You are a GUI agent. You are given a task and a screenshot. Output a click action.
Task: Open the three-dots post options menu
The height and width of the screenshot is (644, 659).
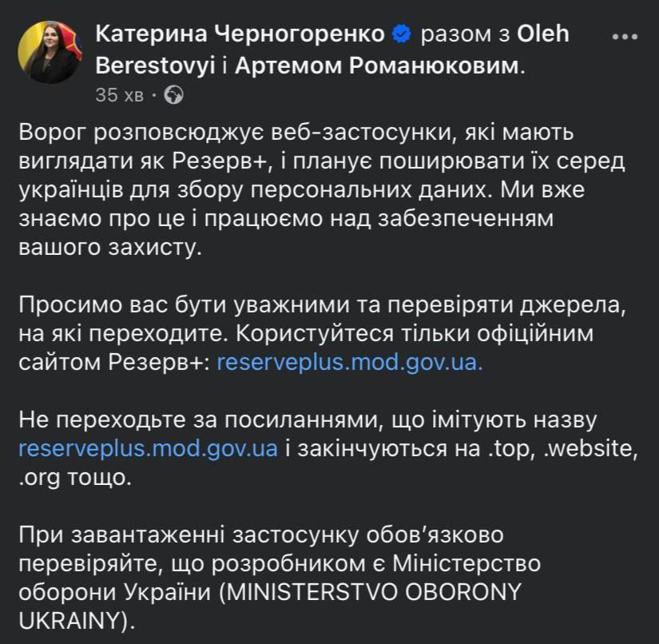(x=625, y=36)
